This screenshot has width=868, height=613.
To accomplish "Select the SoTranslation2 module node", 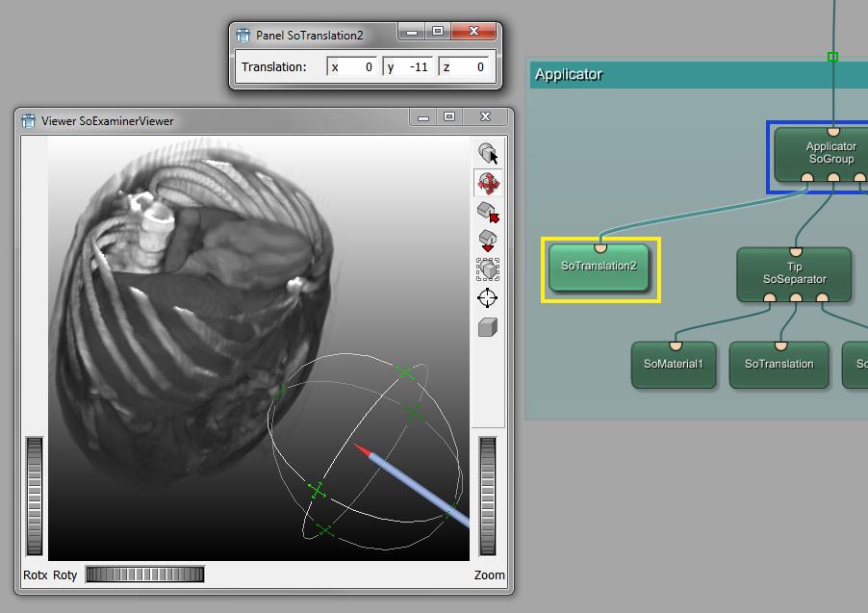I will pyautogui.click(x=600, y=266).
